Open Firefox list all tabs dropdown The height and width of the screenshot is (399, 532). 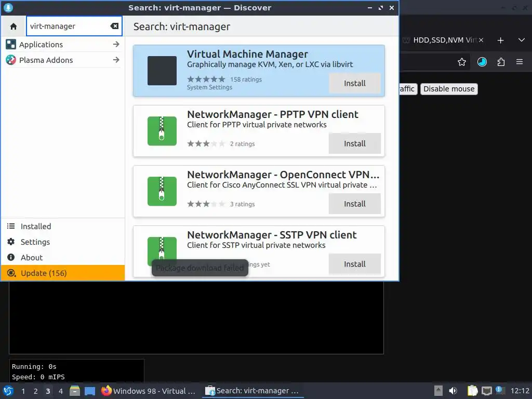[522, 40]
